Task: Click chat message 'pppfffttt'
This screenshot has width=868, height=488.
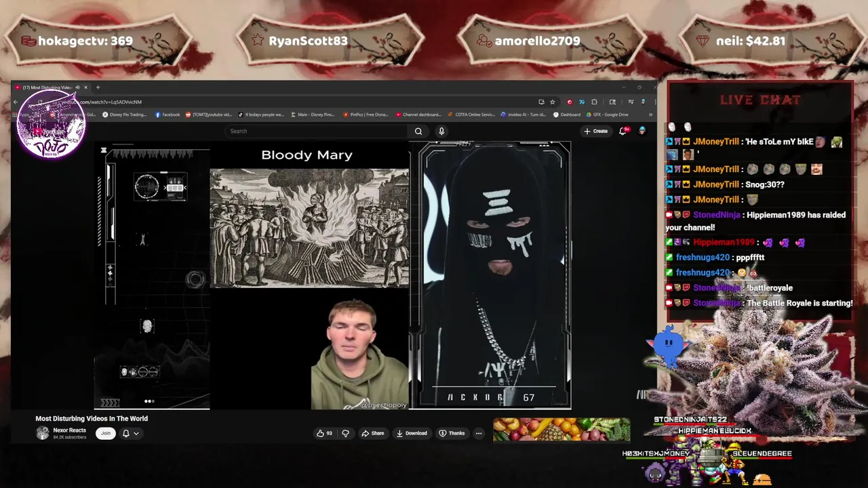Action: [750, 258]
